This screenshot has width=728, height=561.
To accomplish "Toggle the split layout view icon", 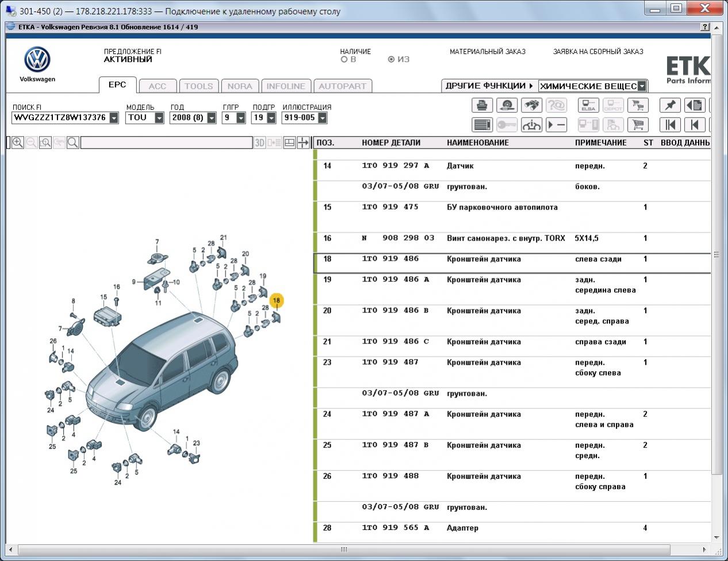I will click(x=290, y=143).
